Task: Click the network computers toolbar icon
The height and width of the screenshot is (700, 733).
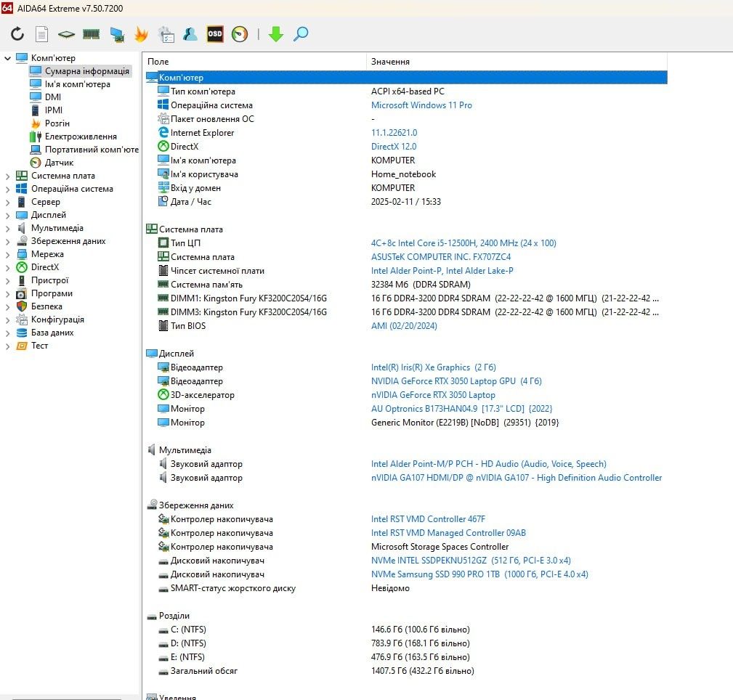Action: pos(116,34)
